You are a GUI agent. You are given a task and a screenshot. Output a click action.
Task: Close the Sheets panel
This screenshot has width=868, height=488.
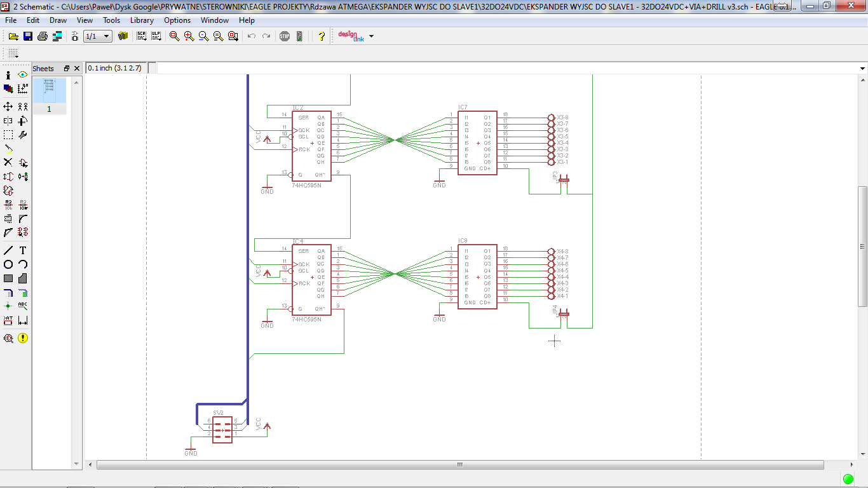pos(77,69)
